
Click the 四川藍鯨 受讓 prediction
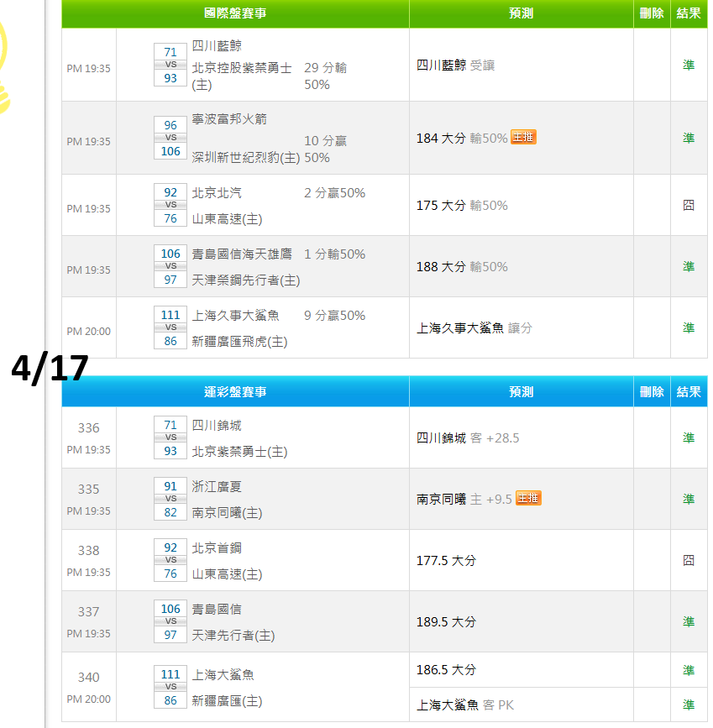coord(455,65)
